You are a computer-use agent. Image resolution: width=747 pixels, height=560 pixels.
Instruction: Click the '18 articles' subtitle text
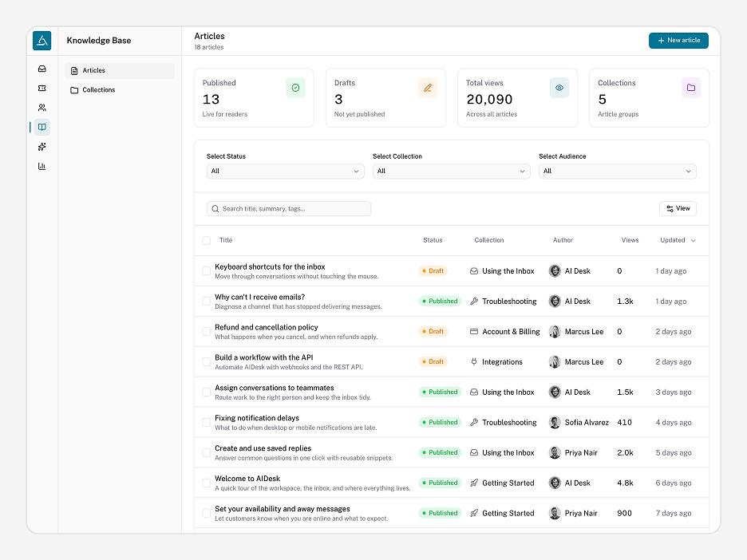click(x=208, y=47)
